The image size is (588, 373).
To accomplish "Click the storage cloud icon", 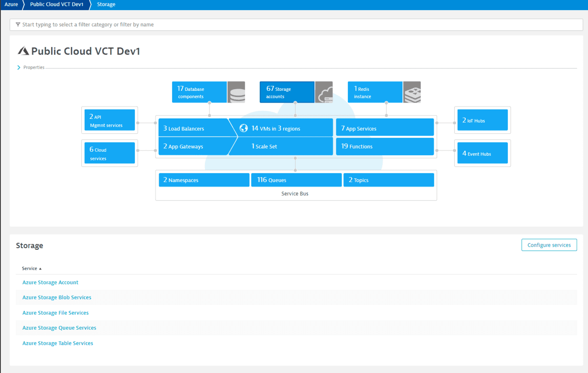I will point(324,92).
